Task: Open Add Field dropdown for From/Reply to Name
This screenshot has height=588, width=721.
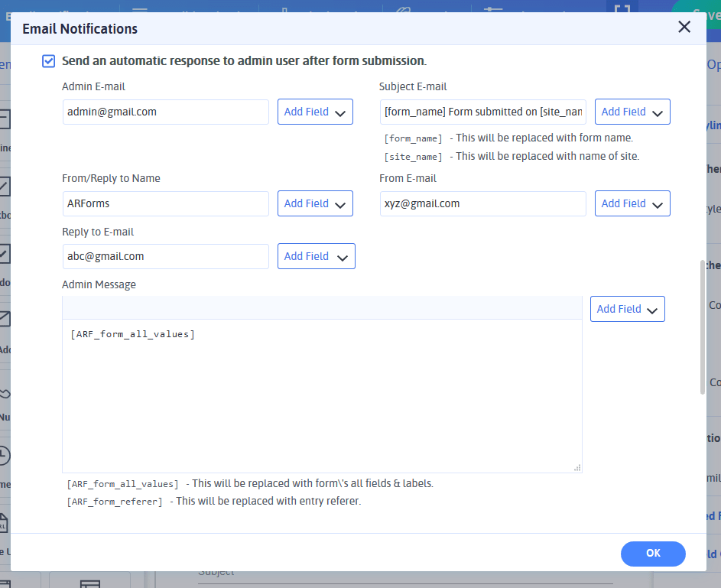Action: click(x=315, y=203)
